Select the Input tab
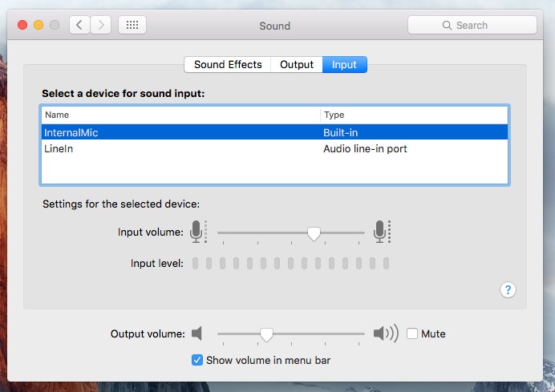The image size is (555, 392). coord(344,65)
